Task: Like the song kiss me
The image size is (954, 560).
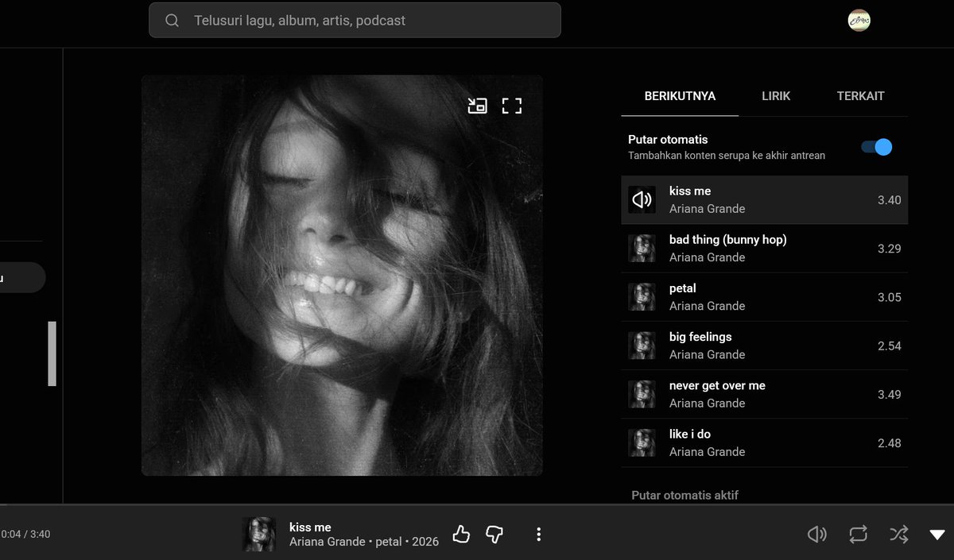Action: click(461, 535)
